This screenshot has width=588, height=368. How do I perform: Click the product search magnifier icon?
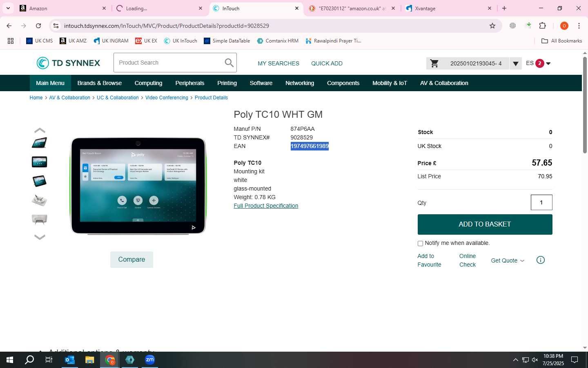(x=229, y=63)
